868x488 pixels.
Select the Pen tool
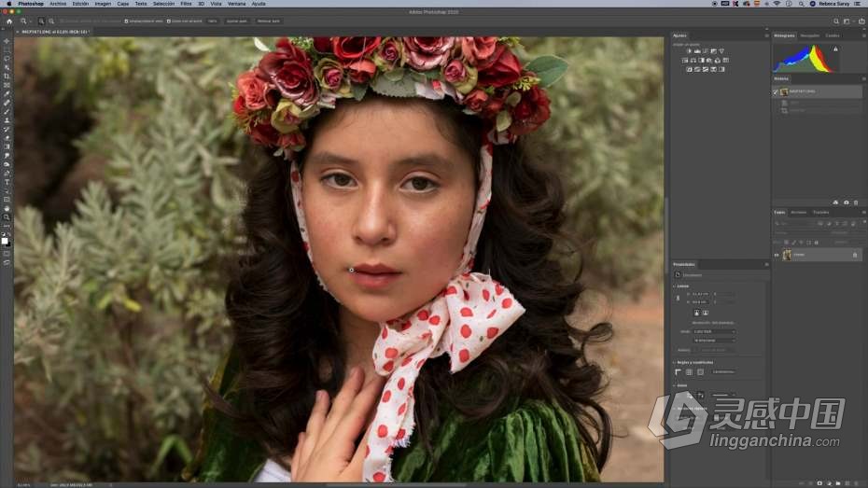pos(7,174)
